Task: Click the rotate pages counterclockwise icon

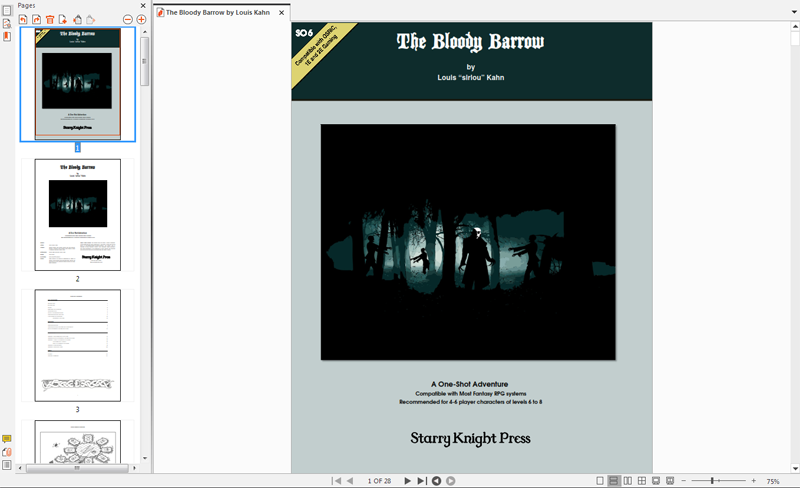Action: [x=22, y=19]
